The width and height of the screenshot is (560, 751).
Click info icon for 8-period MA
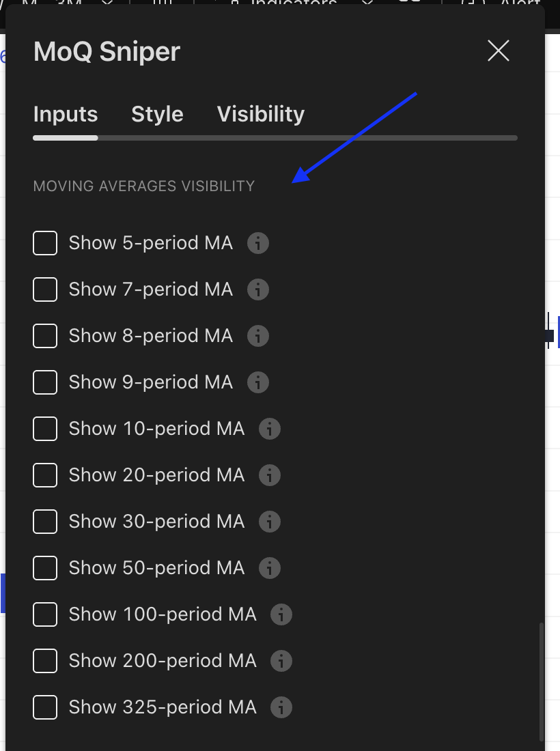pos(258,336)
